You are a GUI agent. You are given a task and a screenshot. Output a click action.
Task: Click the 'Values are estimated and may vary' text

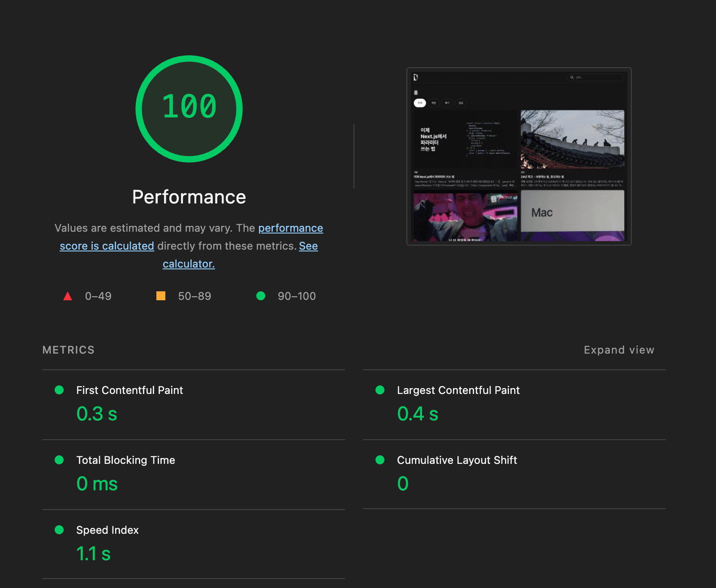(x=143, y=228)
